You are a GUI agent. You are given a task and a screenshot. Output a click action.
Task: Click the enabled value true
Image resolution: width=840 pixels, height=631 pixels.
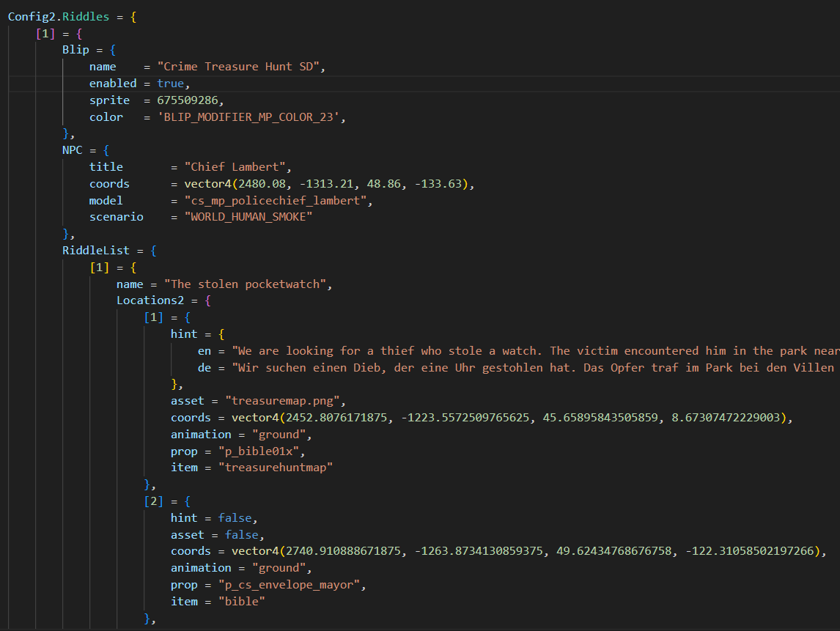click(170, 83)
